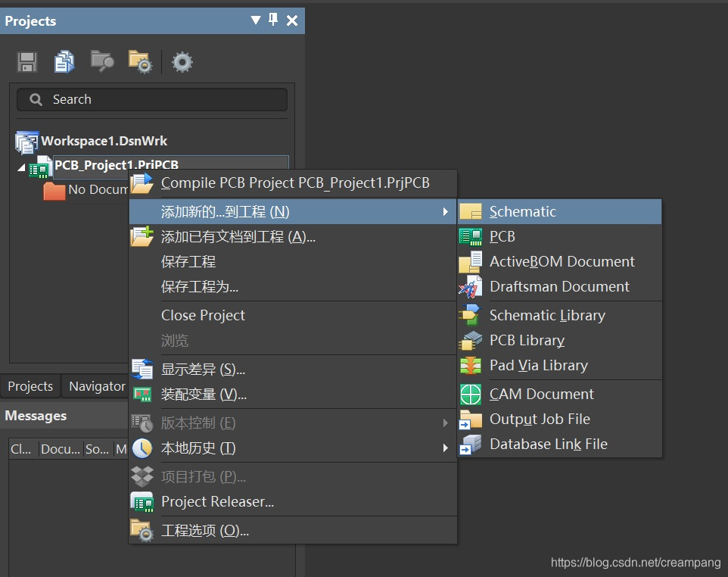Screen dimensions: 728x577
Task: Choose 工程选项 (O) menu entry
Action: 293,530
